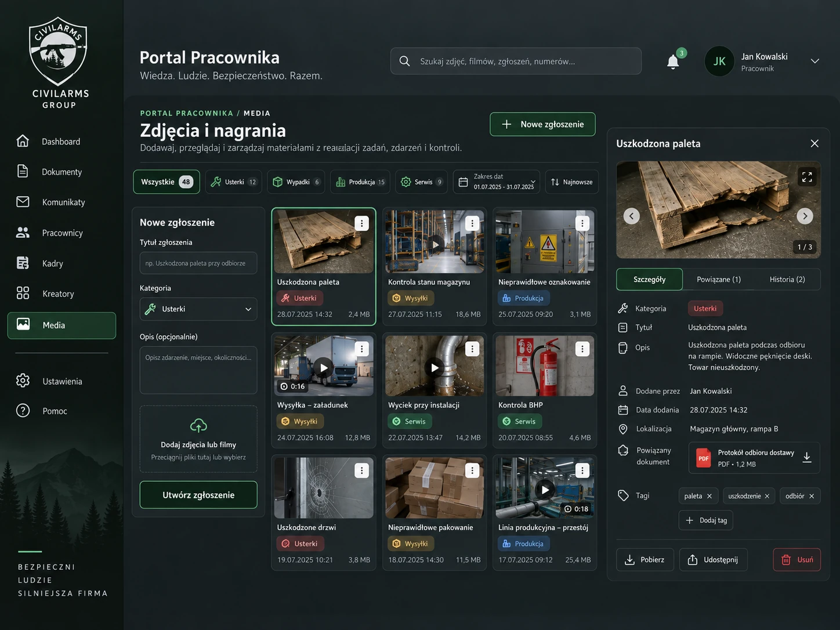Change Najnowsze sort order

(572, 182)
